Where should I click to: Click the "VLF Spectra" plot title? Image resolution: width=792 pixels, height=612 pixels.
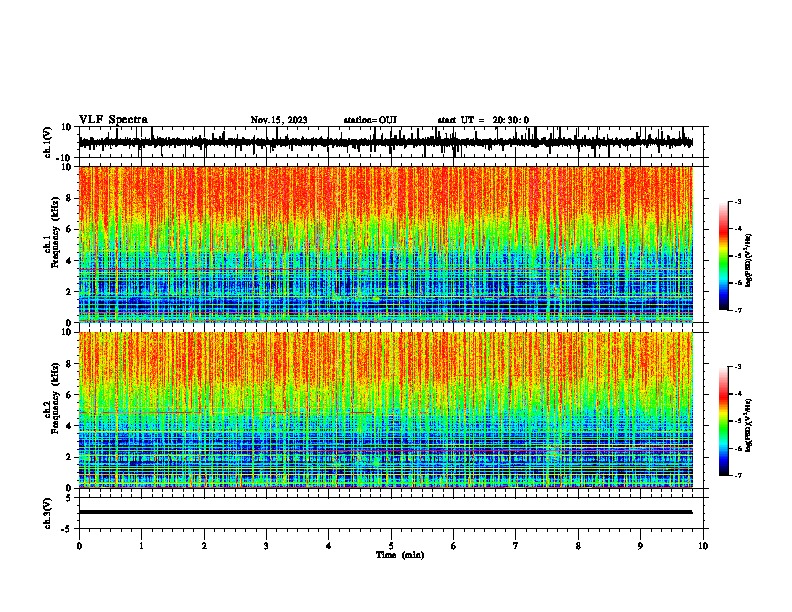114,120
